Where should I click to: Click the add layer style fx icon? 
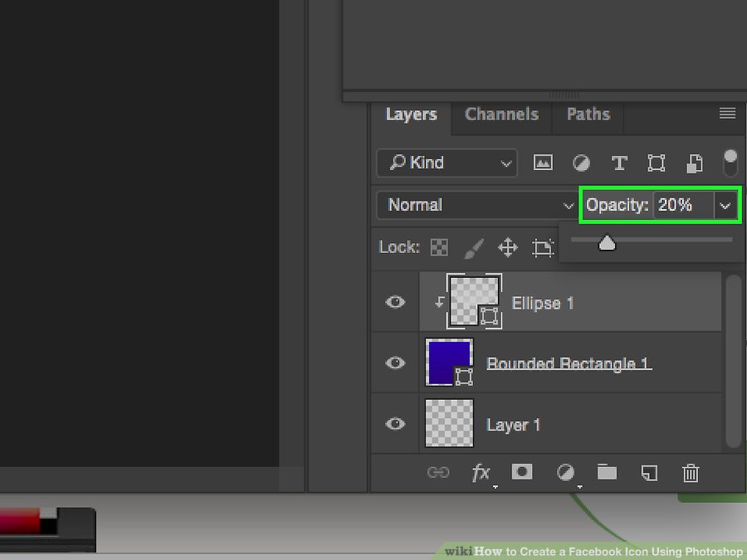click(x=481, y=473)
